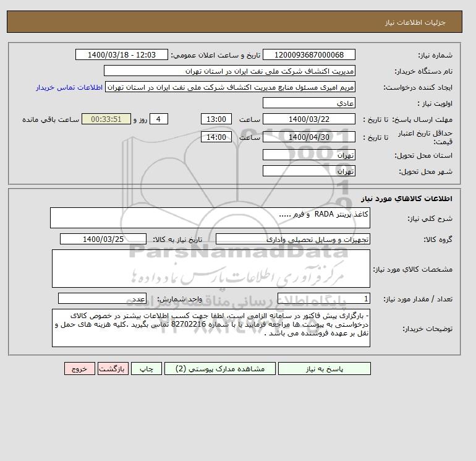Click the پاسخ به نیاز button
Viewport: 476px width, 461px height.
[x=324, y=369]
